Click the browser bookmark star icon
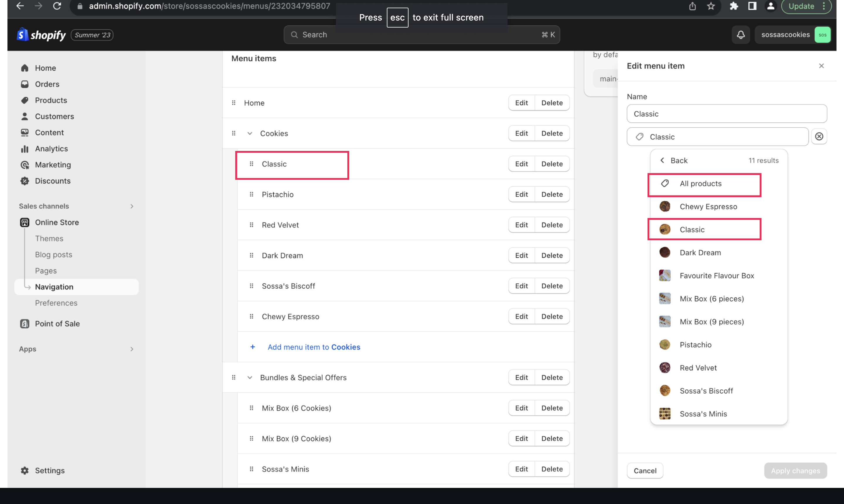The image size is (844, 504). click(711, 6)
